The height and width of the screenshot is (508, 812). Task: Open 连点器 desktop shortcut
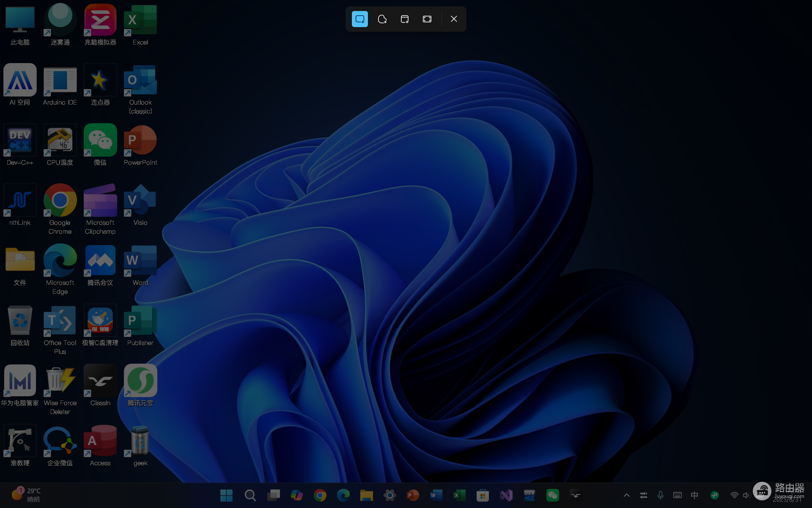[100, 85]
